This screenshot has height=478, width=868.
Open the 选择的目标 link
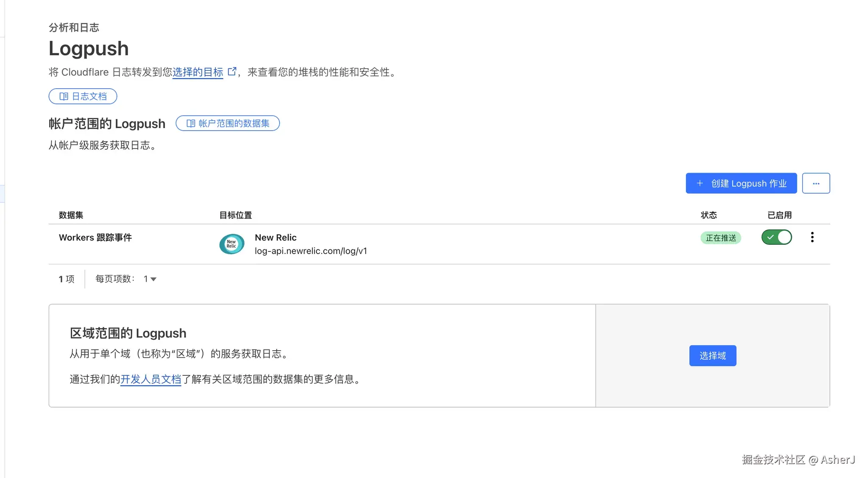coord(198,72)
